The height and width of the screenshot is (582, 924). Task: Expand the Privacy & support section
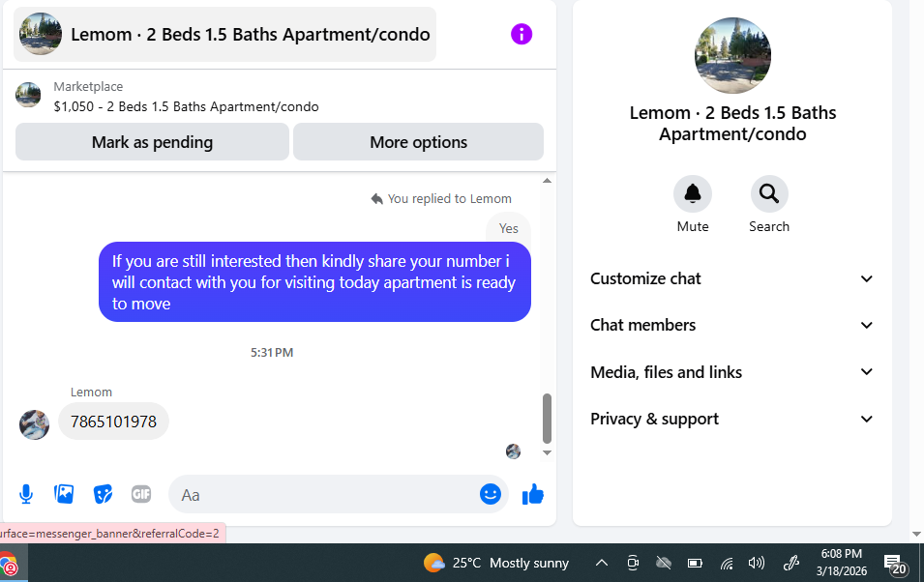(731, 419)
